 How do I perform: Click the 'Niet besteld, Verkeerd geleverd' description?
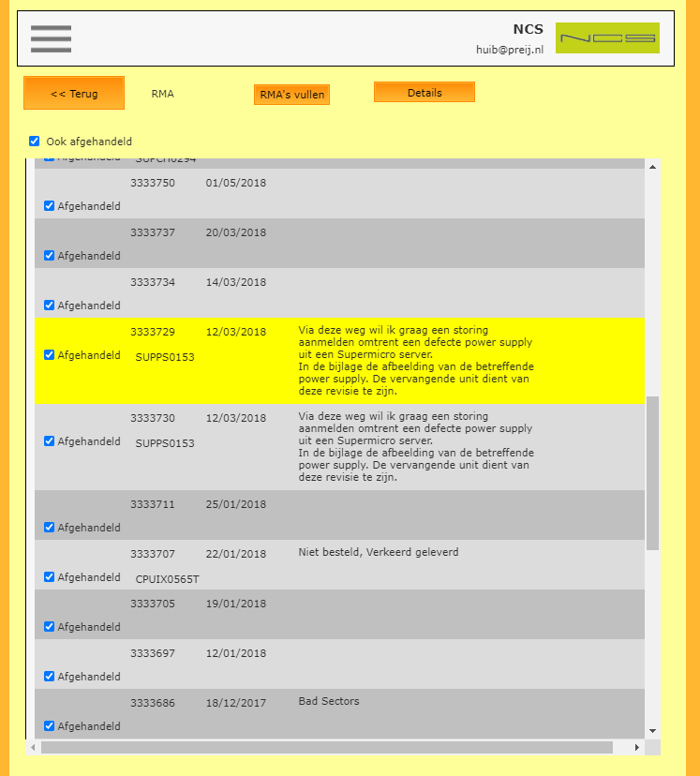coord(379,552)
